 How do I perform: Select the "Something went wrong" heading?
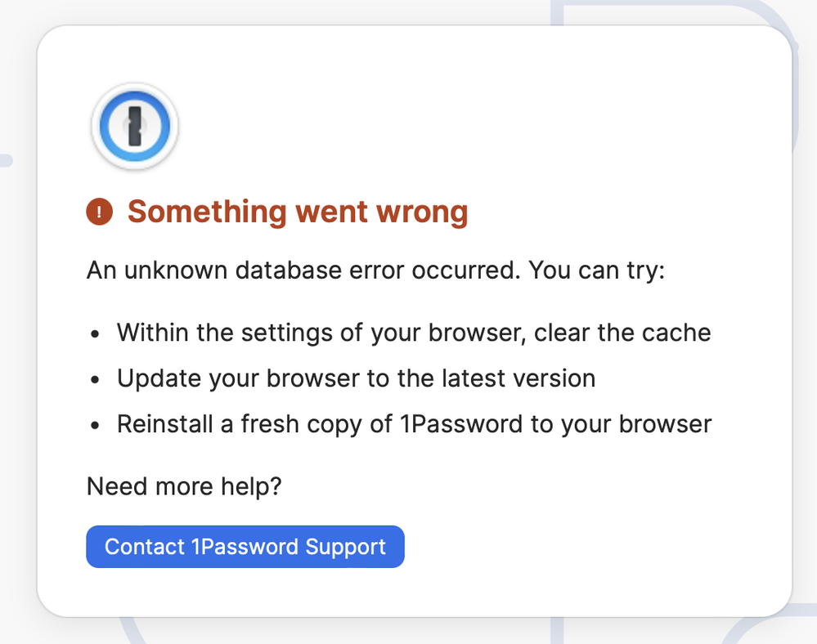[298, 212]
